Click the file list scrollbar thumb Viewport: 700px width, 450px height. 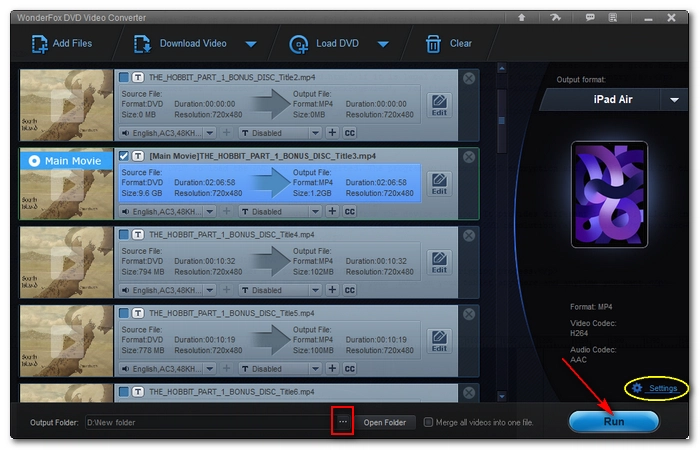[502, 121]
